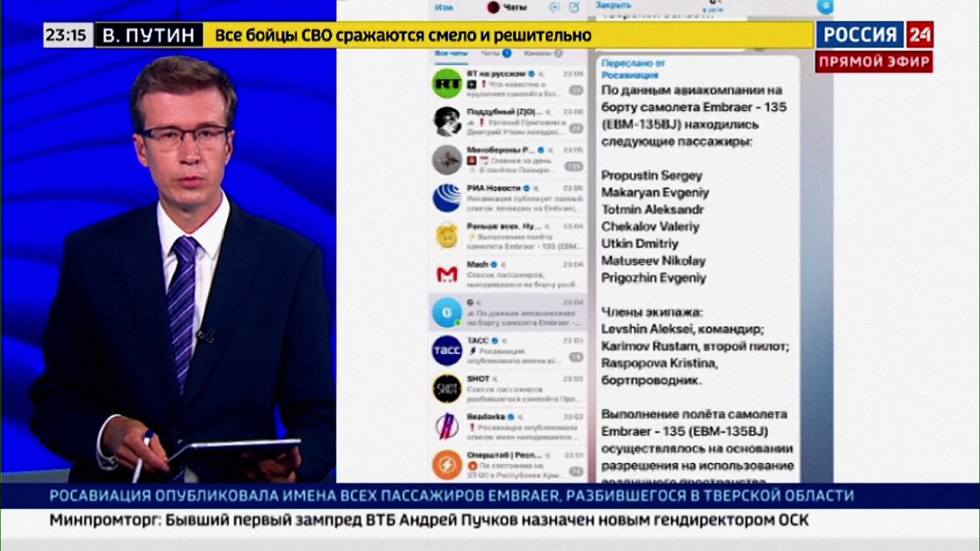Screen dimensions: 980x551
Task: Click the Закрыть button
Action: 614,5
